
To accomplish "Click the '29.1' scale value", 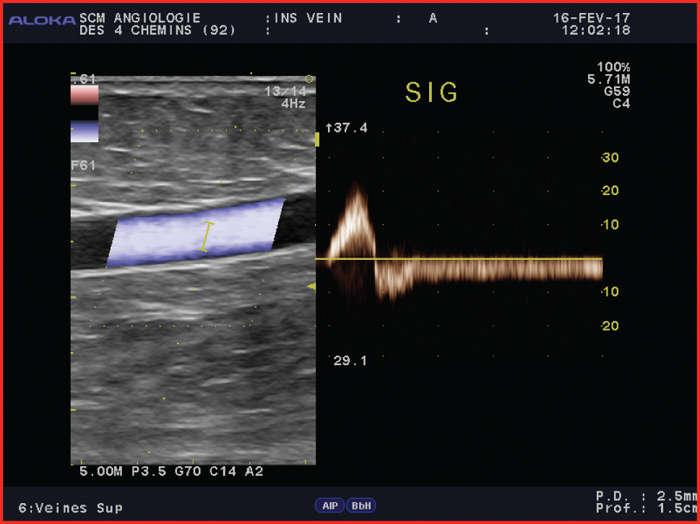I will (x=350, y=361).
